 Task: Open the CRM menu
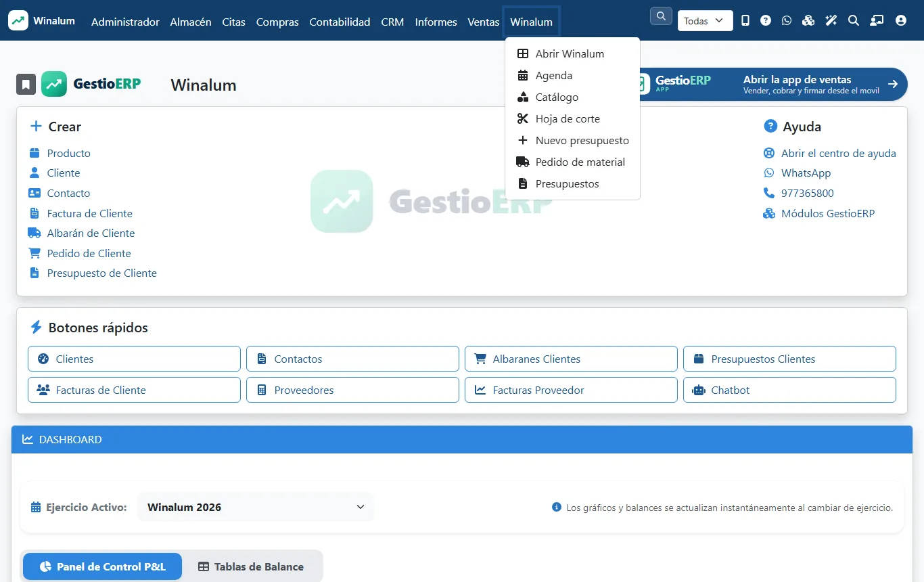coord(392,22)
